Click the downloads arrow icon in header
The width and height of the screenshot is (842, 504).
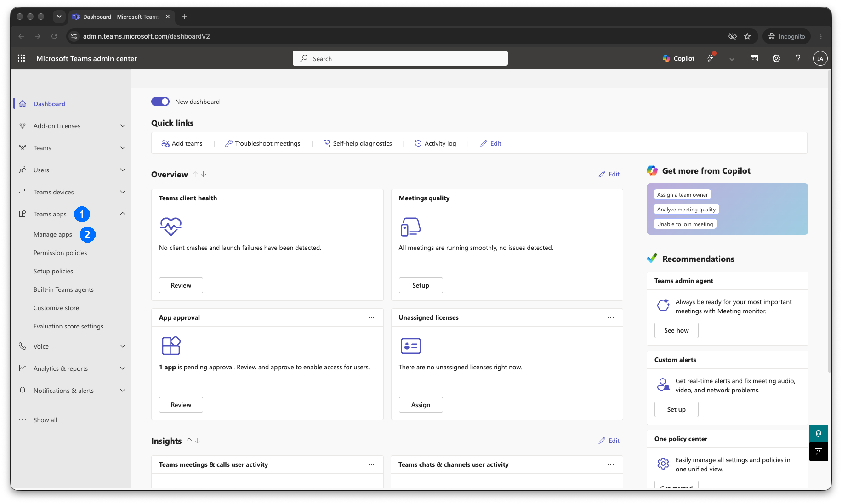point(732,58)
